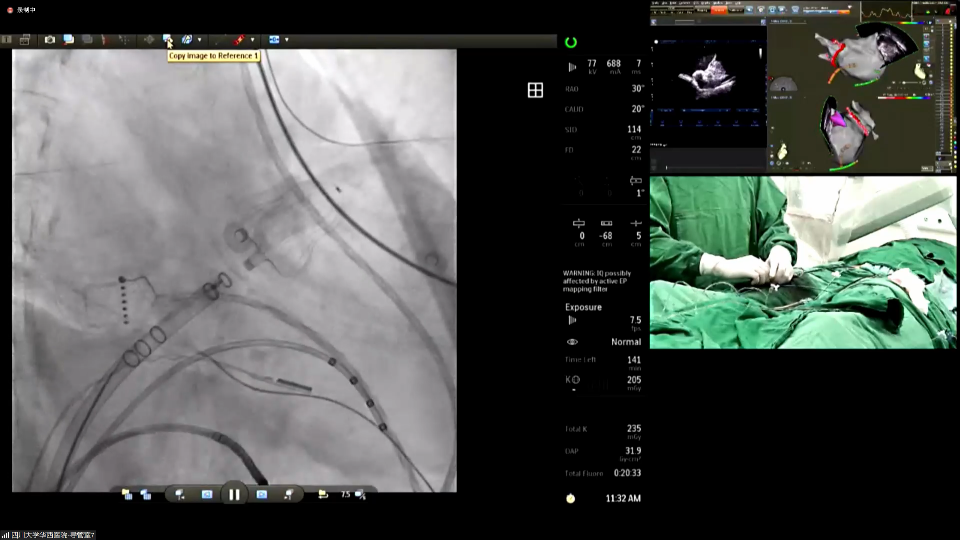The image size is (960, 540).
Task: Click the frame rate icon right of 7.5
Action: point(360,494)
